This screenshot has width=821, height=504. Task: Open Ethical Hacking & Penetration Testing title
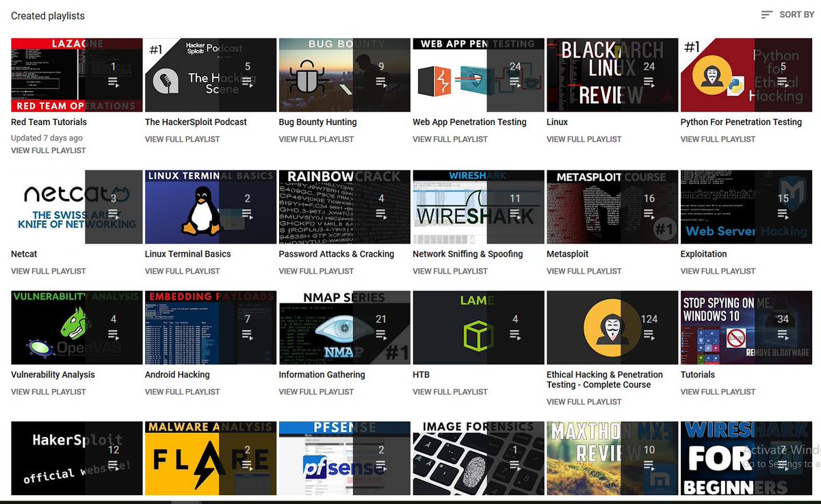coord(605,380)
